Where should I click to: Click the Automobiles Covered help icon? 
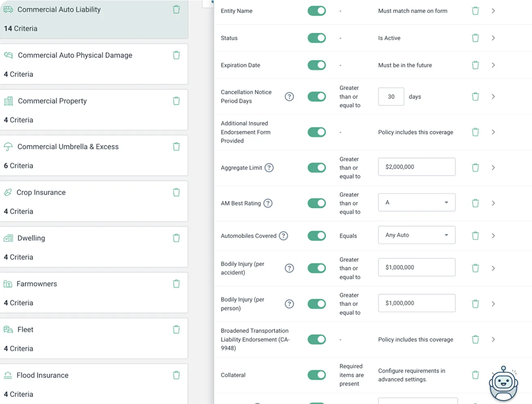pos(283,235)
